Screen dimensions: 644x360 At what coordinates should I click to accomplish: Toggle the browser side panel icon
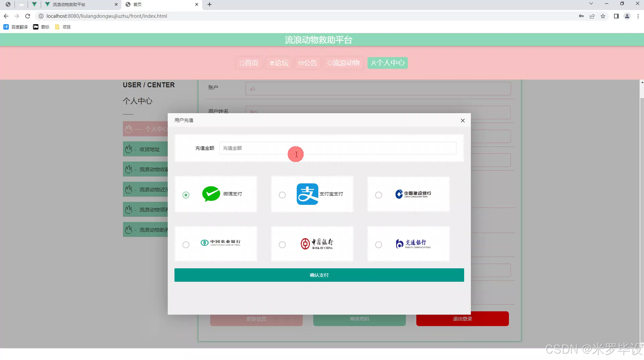[616, 16]
